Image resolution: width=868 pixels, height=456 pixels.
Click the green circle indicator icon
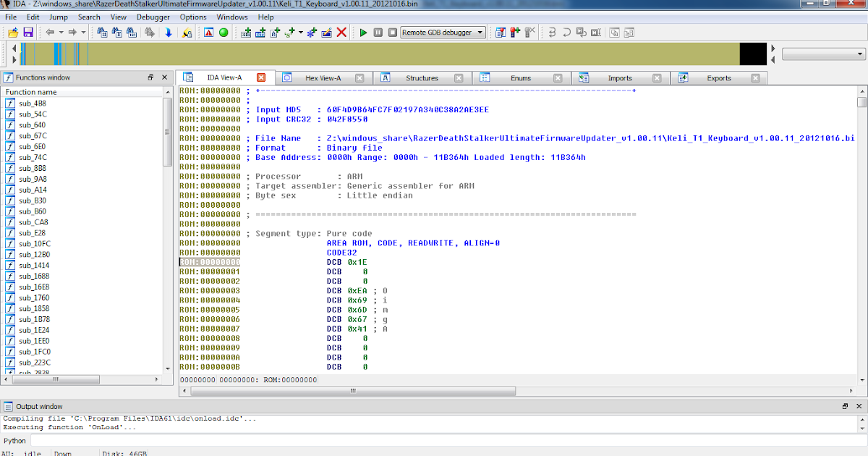224,33
